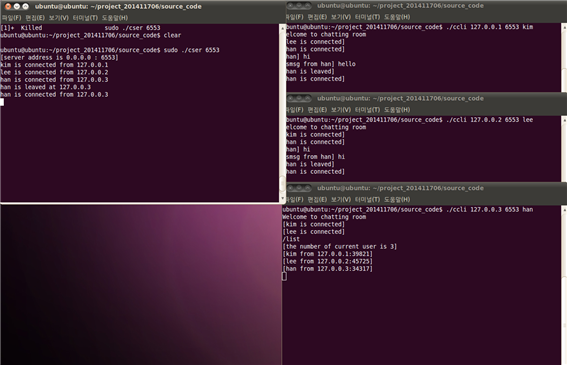The height and width of the screenshot is (365, 567).
Task: Click scroll-up arrow in lee client terminal
Action: coord(564,119)
